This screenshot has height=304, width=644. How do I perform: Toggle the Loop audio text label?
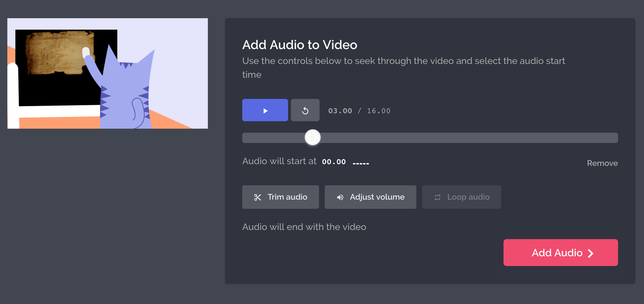(468, 197)
